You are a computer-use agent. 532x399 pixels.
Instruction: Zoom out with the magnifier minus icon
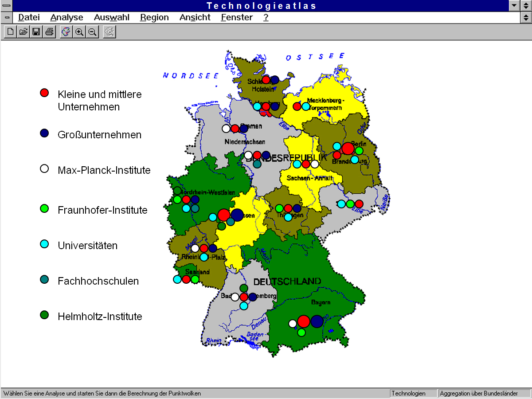coord(92,32)
